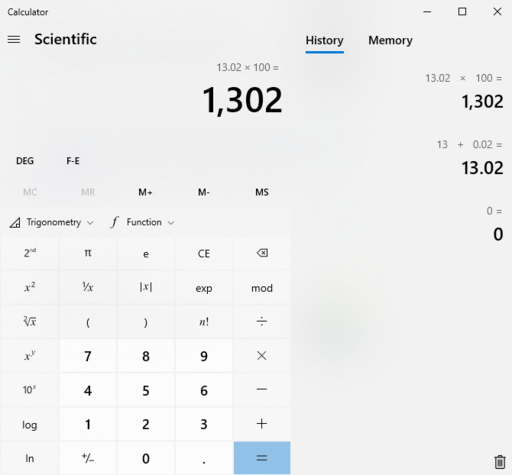Insert a close parenthesis
This screenshot has height=475, width=512.
(146, 321)
